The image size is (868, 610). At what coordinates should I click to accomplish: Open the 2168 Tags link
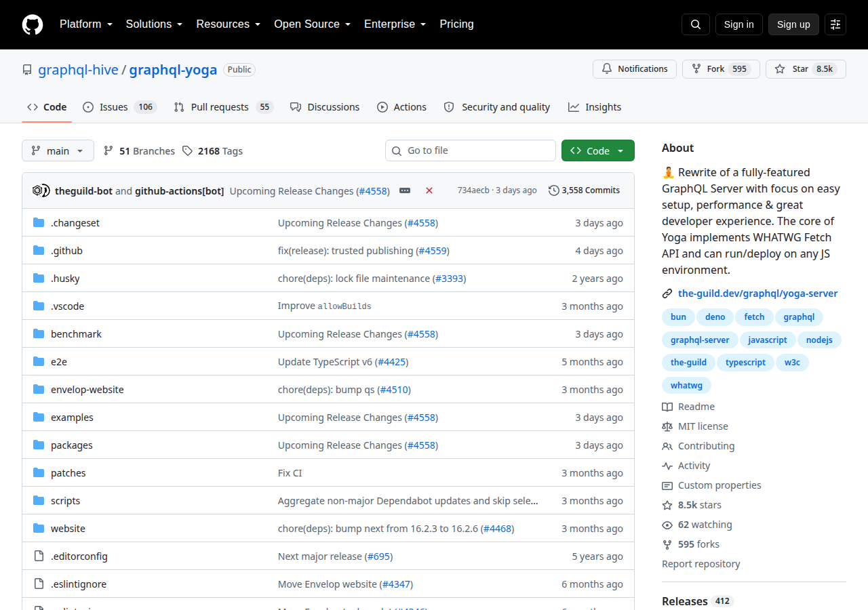[x=212, y=151]
